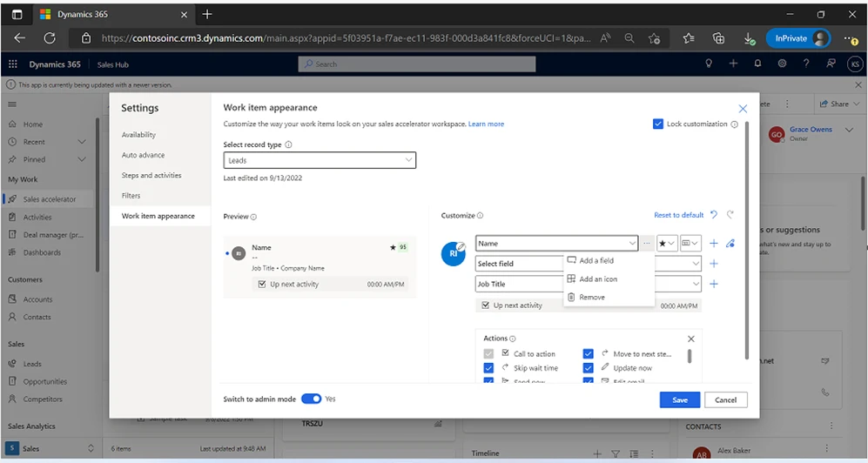Expand the Recent navigation item
The height and width of the screenshot is (463, 868).
[81, 142]
